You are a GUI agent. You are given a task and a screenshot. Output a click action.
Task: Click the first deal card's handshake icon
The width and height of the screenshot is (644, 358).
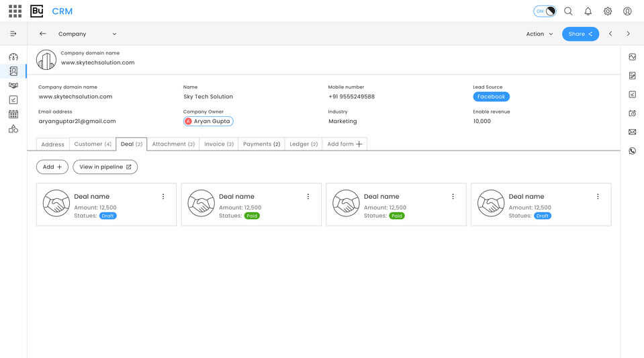56,203
